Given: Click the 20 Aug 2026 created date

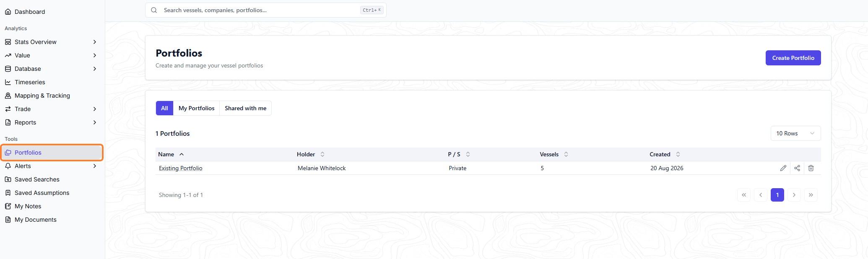Looking at the screenshot, I should [x=667, y=168].
